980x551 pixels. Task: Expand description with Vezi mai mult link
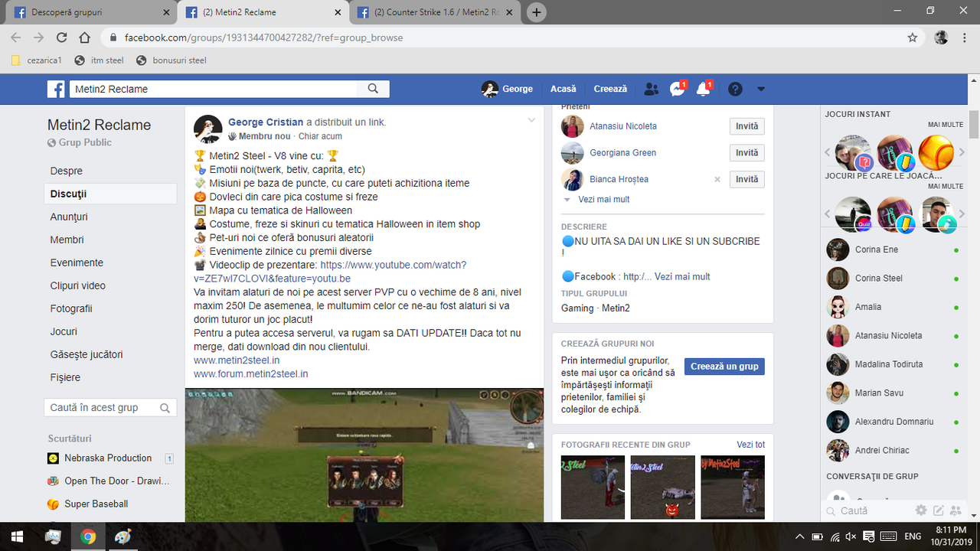point(682,276)
